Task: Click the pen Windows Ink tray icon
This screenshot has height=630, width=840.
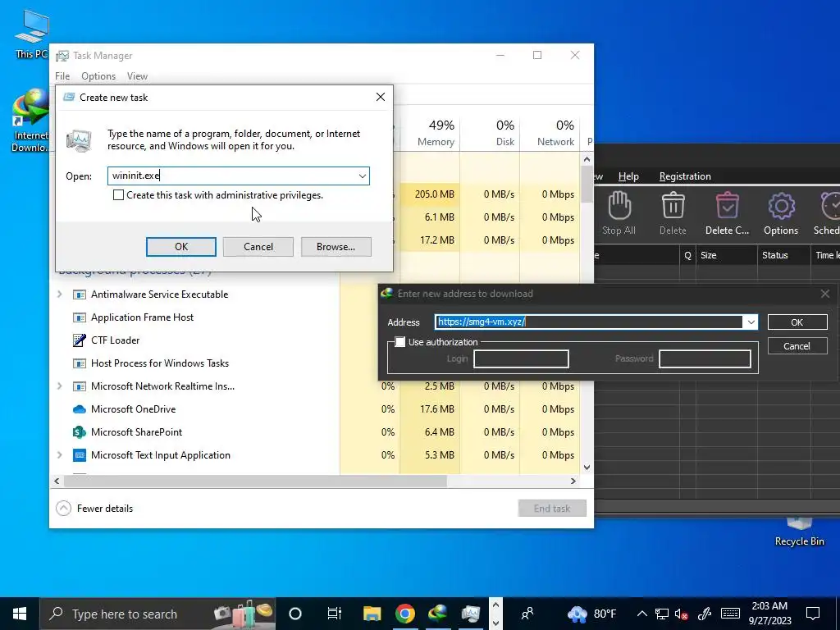Action: pyautogui.click(x=704, y=614)
